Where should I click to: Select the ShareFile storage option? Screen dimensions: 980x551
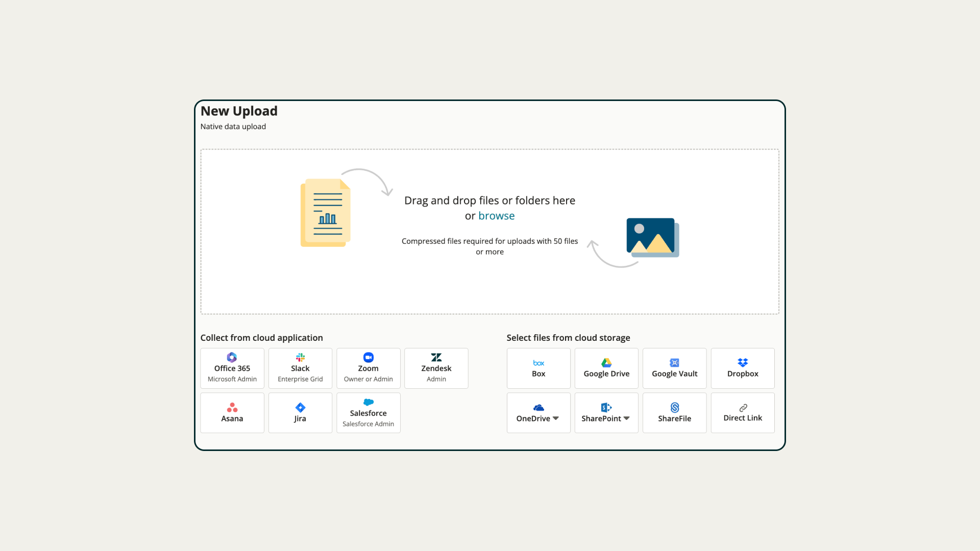click(x=674, y=413)
